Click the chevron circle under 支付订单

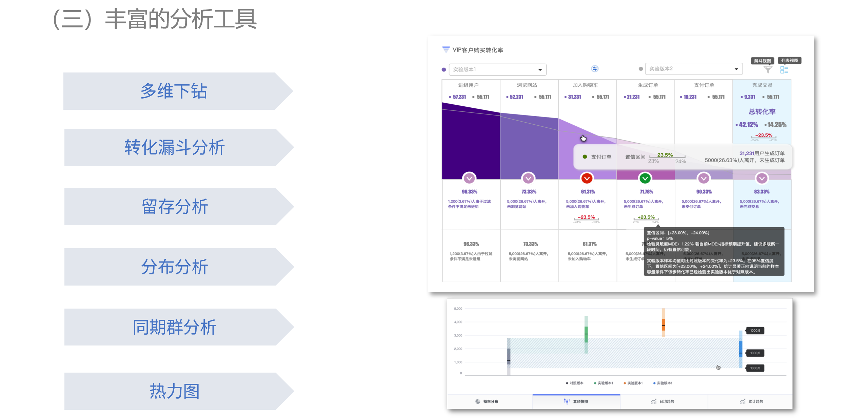(704, 178)
